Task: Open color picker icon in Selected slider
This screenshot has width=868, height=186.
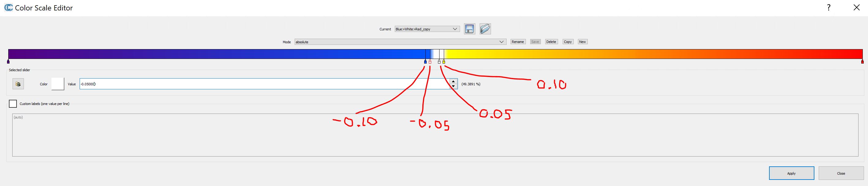Action: [x=18, y=84]
